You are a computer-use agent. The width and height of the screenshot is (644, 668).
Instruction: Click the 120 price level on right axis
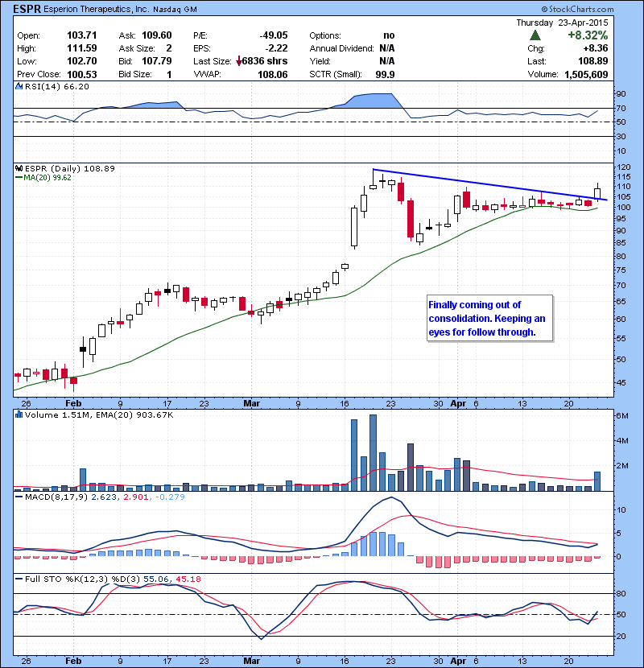pos(624,167)
